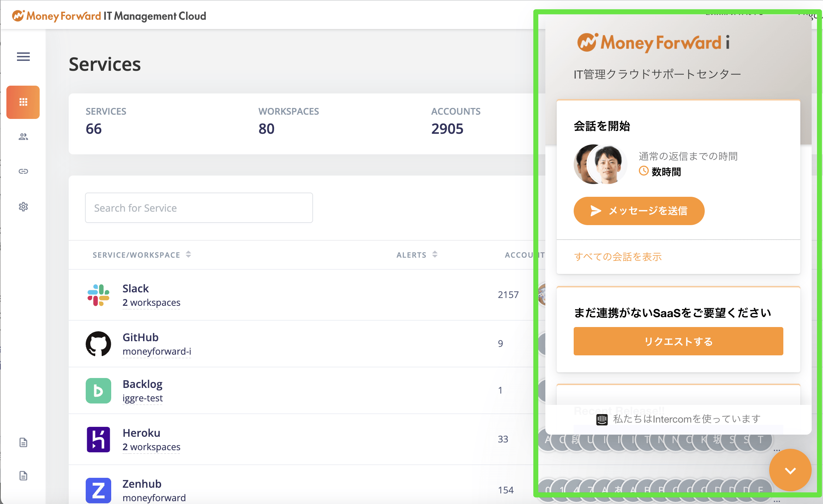Click the ACCOUNTS 2905 summary value
The image size is (823, 504).
click(447, 128)
